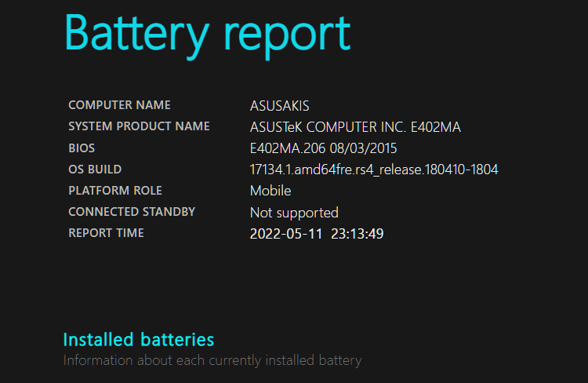
Task: Click the ASUSTeK COMPUTER INC. E402MA value
Action: [355, 126]
